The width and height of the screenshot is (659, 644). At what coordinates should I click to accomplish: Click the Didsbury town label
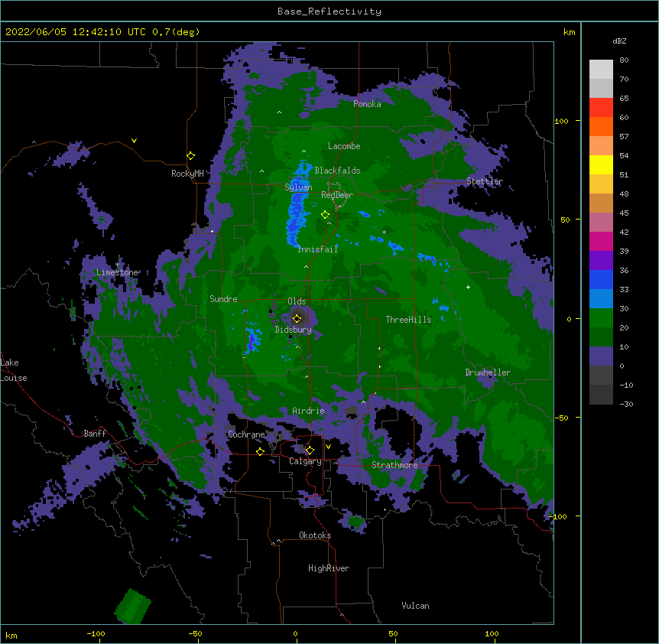coord(294,330)
